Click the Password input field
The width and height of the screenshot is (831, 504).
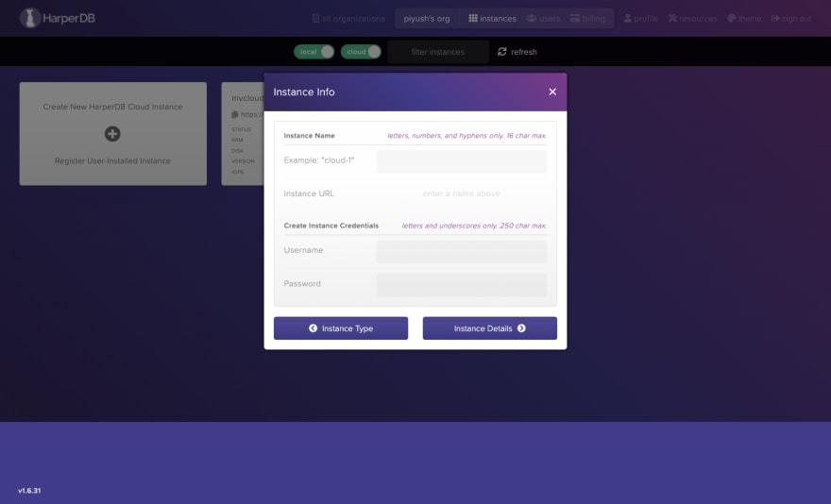[x=461, y=285]
